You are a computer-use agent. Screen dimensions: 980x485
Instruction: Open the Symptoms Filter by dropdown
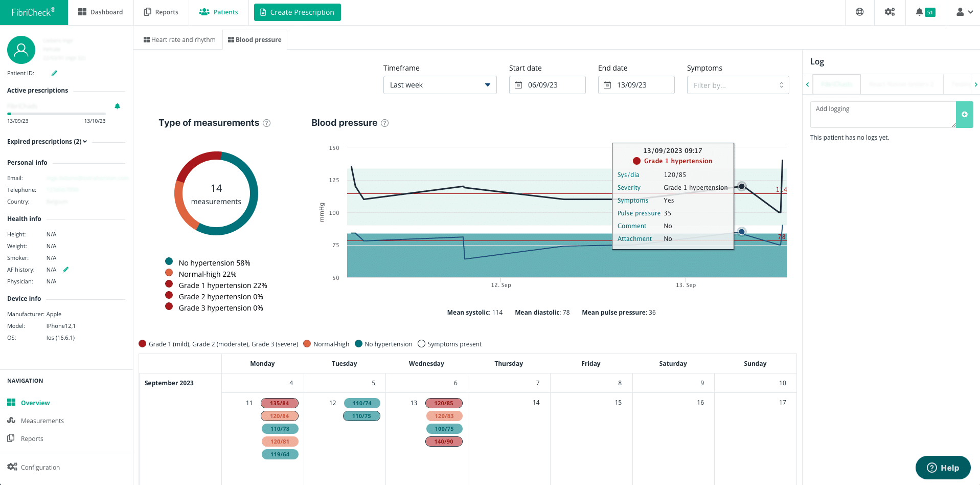click(x=738, y=85)
